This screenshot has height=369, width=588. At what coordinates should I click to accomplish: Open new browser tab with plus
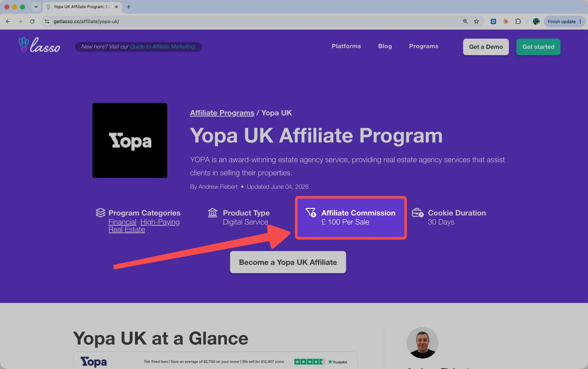pyautogui.click(x=129, y=7)
